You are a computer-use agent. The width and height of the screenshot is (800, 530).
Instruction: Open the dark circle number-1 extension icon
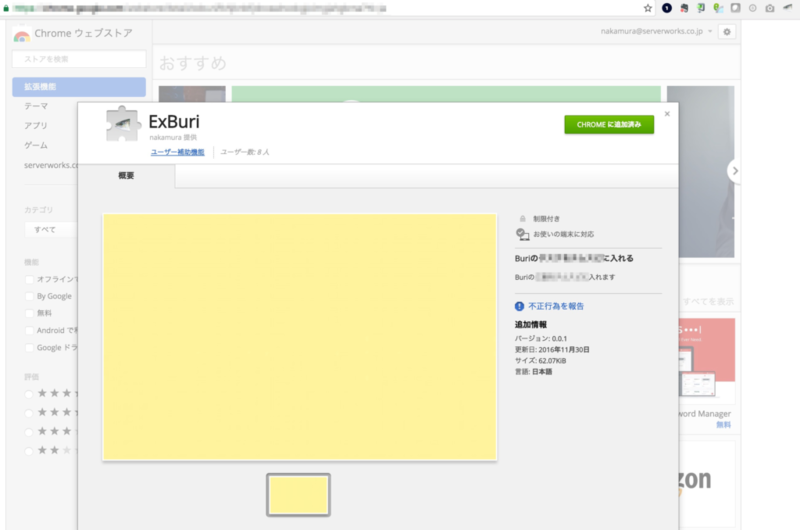coord(666,8)
